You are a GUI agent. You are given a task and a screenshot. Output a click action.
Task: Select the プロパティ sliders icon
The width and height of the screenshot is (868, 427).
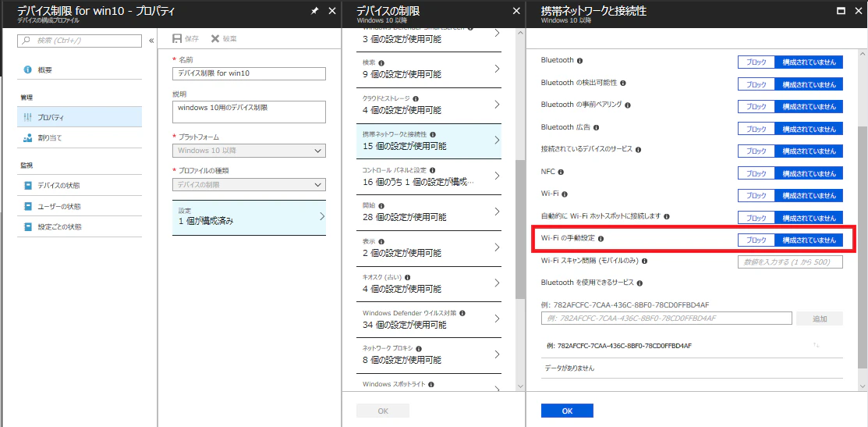pyautogui.click(x=27, y=117)
